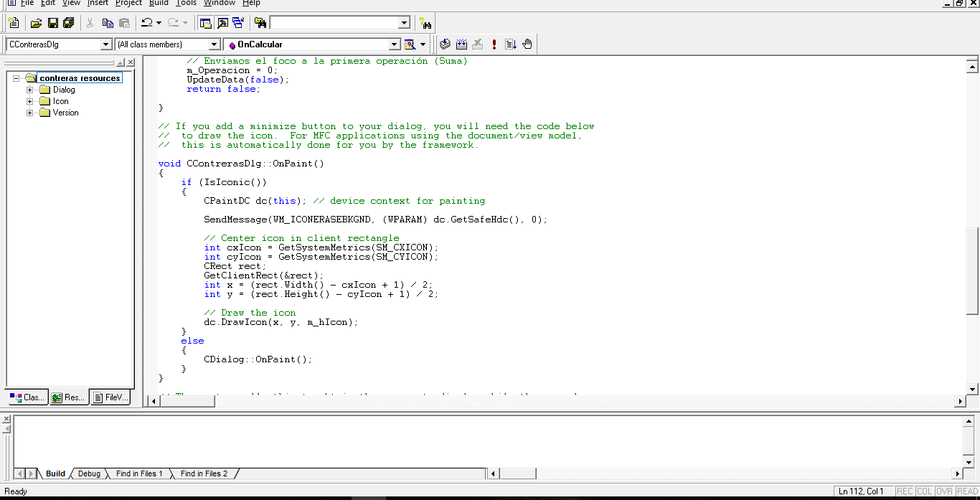This screenshot has height=500, width=980.
Task: Toggle the Workspace window button
Action: (x=205, y=23)
